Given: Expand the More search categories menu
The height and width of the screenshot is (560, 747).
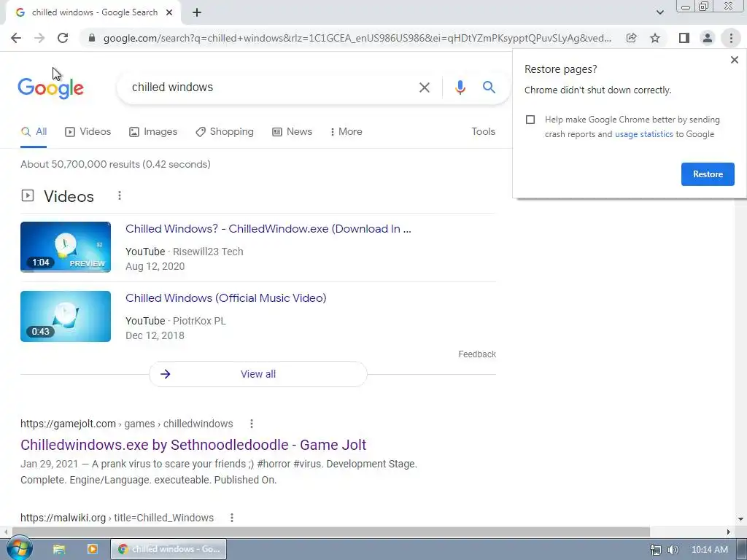Looking at the screenshot, I should 347,132.
